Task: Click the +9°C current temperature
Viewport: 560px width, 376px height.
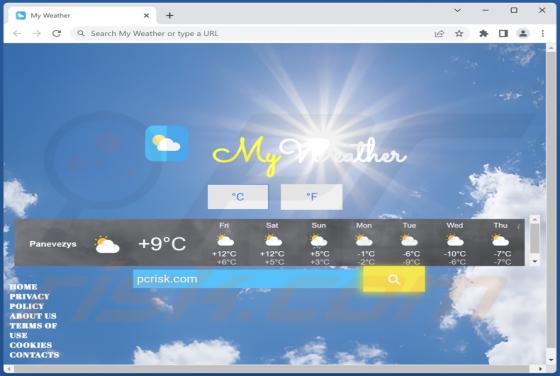Action: click(x=162, y=244)
